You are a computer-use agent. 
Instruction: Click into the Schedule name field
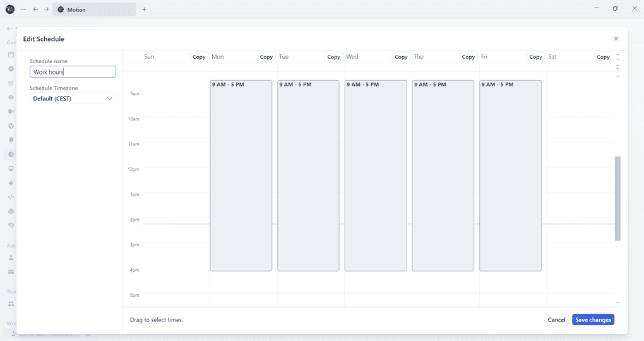73,72
